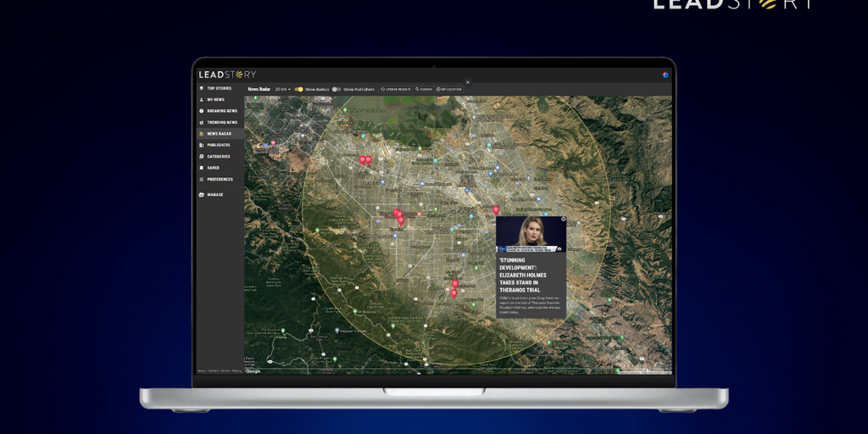Click the Manage folder icon
Screen dimensions: 868x434
[202, 195]
